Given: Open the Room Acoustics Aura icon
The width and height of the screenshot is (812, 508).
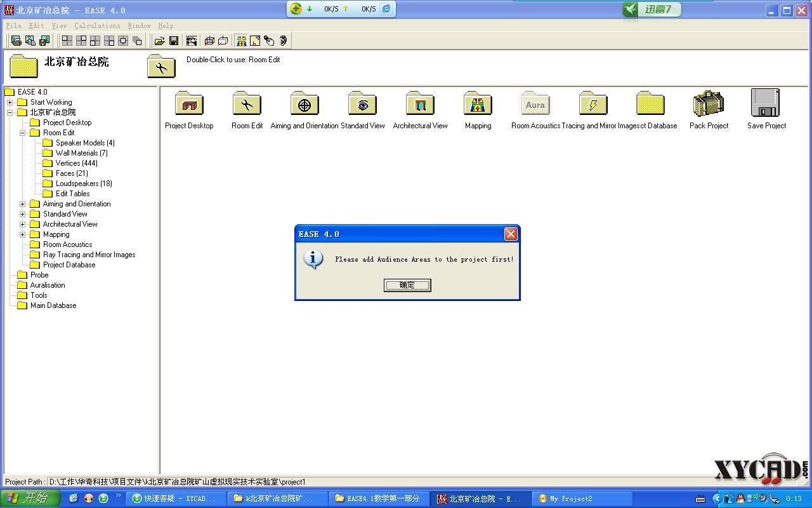Looking at the screenshot, I should [535, 104].
